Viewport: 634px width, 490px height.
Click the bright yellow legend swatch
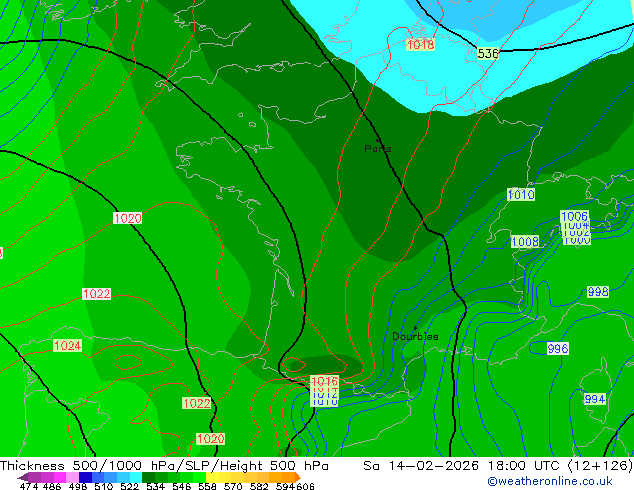[x=212, y=477]
